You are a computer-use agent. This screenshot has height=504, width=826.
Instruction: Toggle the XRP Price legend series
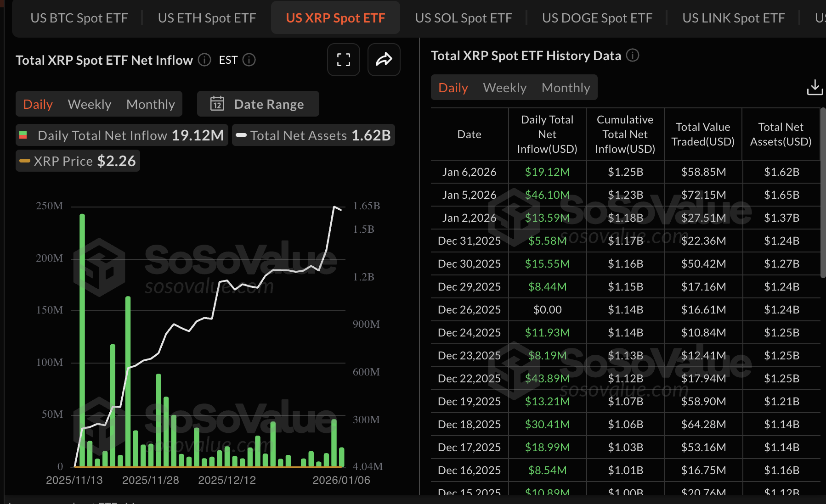point(77,161)
